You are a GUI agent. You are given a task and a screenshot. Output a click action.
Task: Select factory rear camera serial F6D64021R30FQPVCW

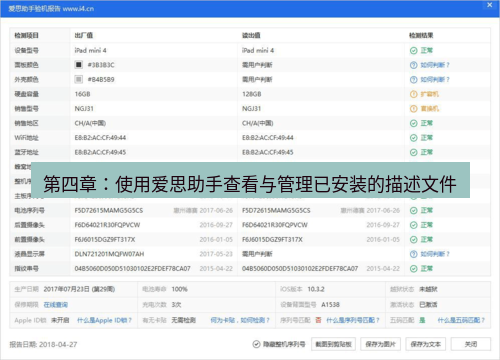107,225
